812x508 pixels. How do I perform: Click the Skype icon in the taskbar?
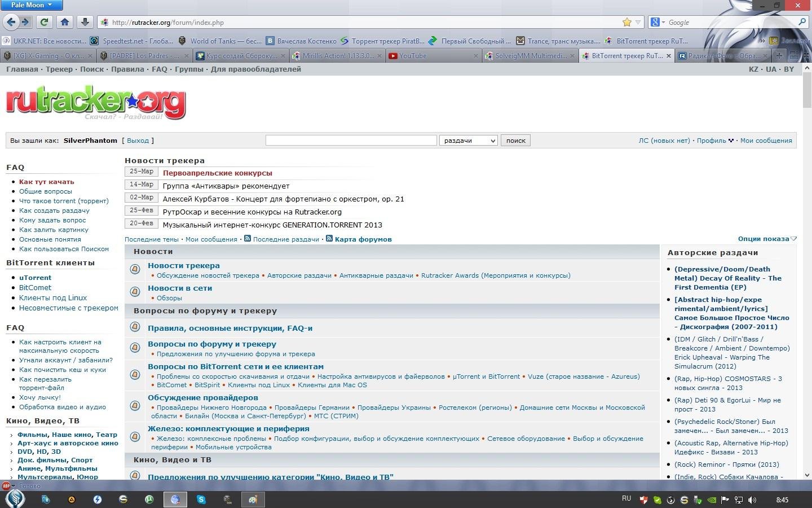click(201, 500)
